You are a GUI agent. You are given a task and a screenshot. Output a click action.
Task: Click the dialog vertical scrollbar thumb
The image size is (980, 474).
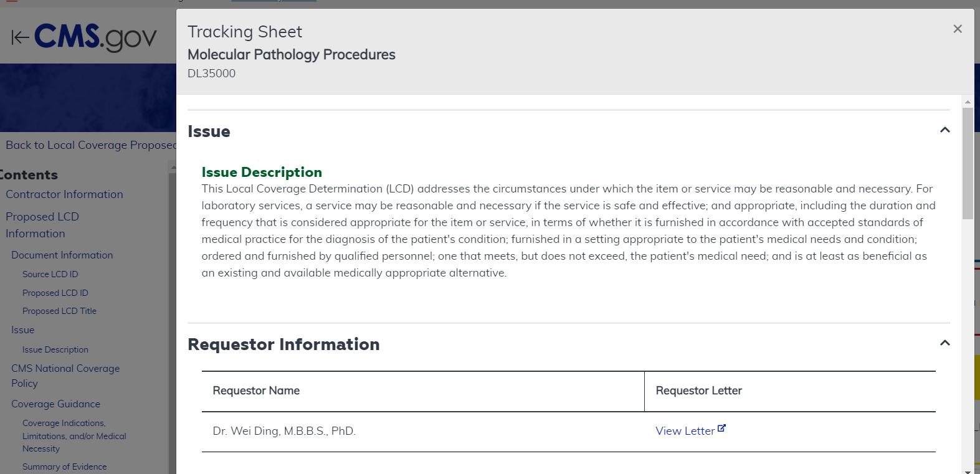pos(968,162)
